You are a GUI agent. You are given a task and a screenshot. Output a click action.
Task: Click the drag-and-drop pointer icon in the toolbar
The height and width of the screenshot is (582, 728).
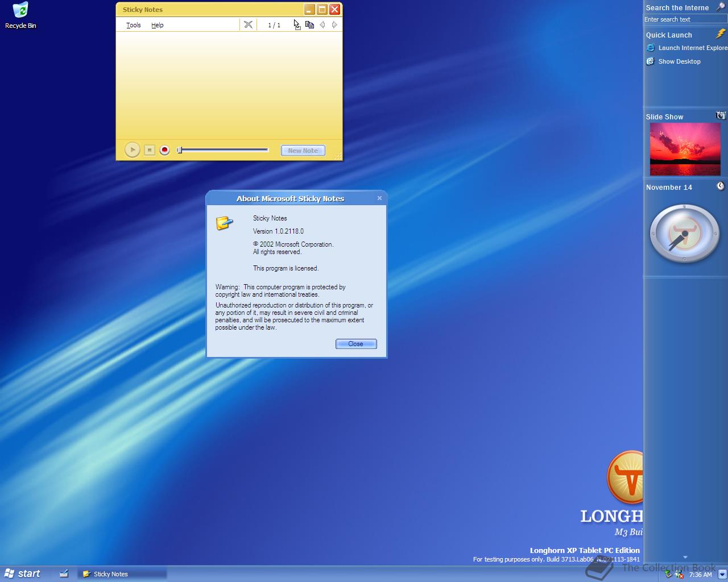296,24
